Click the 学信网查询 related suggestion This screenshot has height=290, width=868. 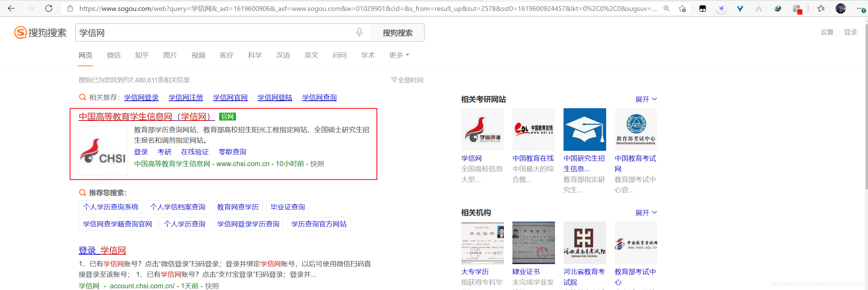coord(319,97)
